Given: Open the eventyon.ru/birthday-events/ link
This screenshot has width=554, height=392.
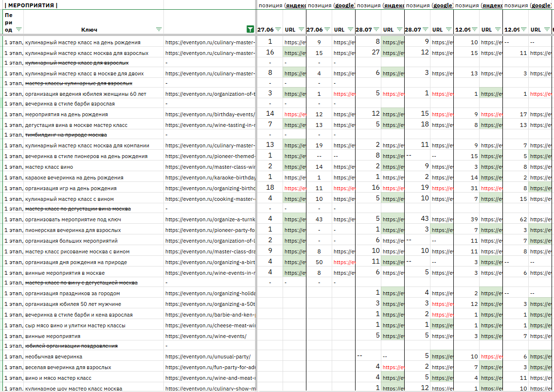Looking at the screenshot, I should [x=210, y=114].
